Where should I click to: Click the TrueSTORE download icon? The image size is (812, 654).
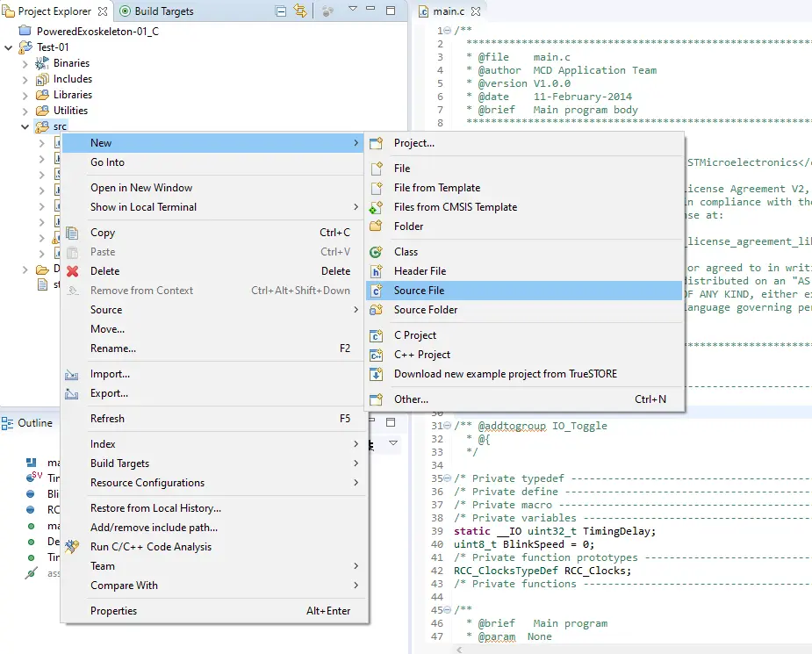376,374
